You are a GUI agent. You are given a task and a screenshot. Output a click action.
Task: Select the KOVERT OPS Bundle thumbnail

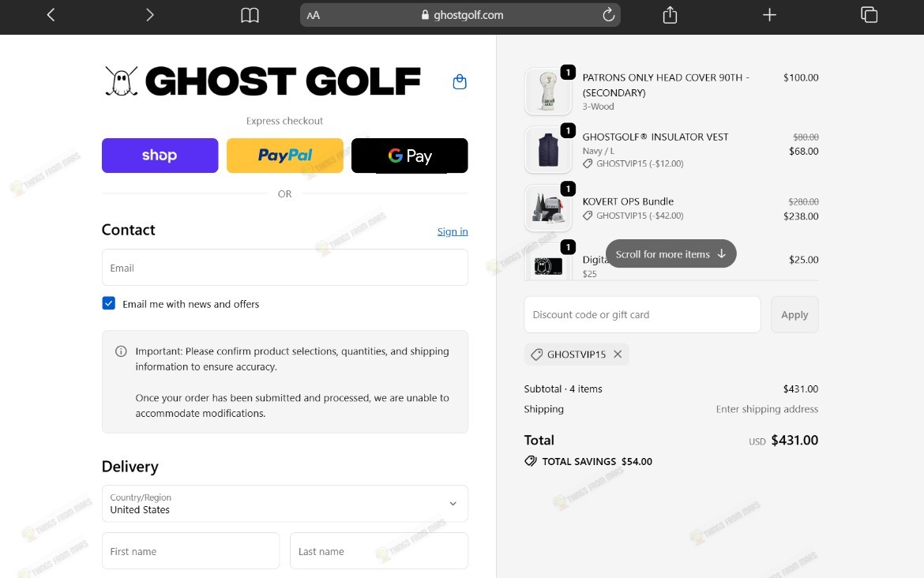(547, 208)
